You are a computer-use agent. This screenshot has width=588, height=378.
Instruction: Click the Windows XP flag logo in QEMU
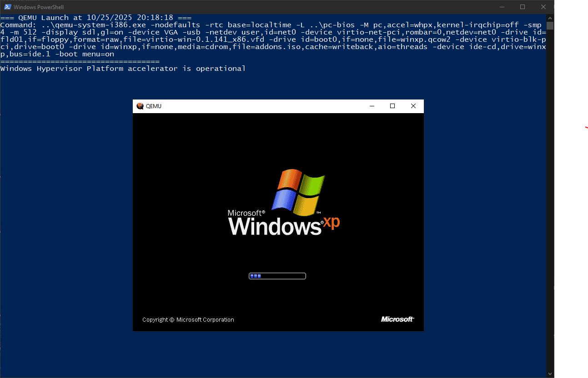(298, 192)
